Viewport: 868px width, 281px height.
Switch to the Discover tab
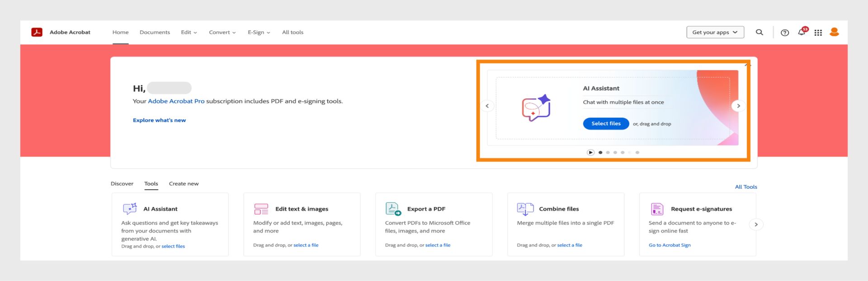[x=122, y=184]
